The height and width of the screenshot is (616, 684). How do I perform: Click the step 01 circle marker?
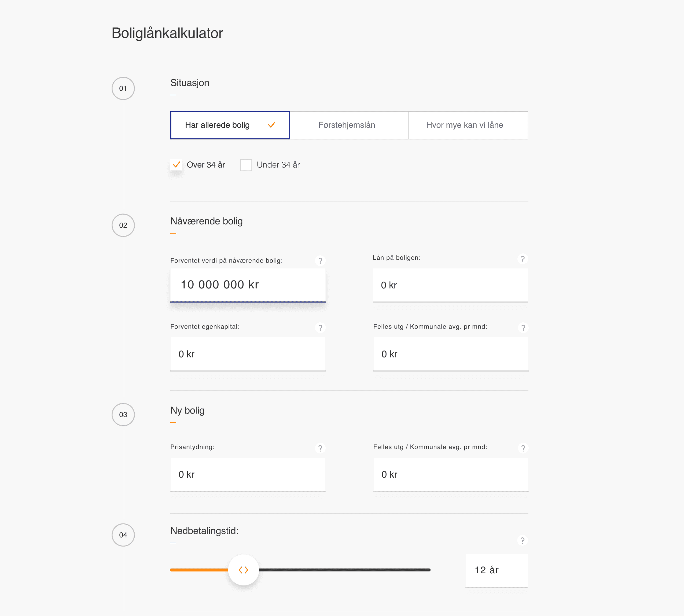[123, 88]
